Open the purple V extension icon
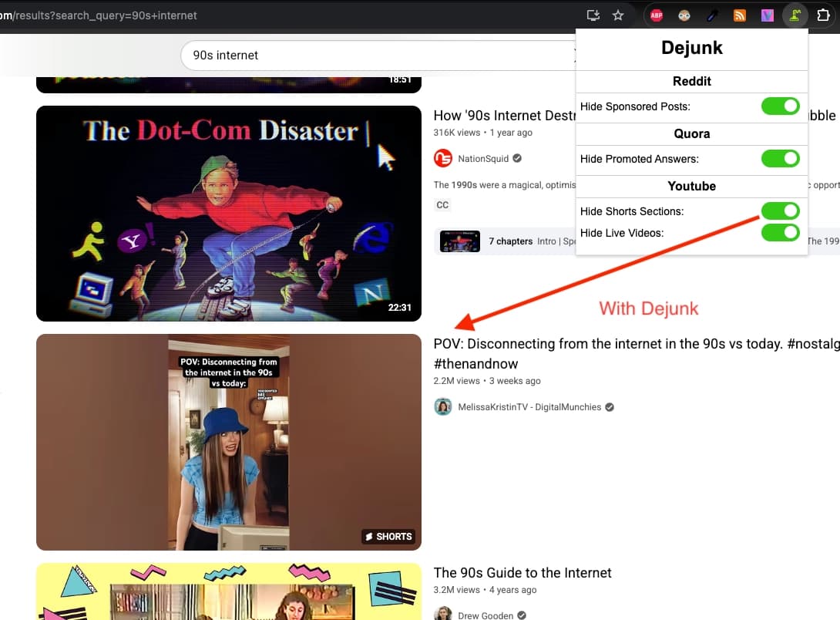Screen dimensions: 840x620 point(768,15)
